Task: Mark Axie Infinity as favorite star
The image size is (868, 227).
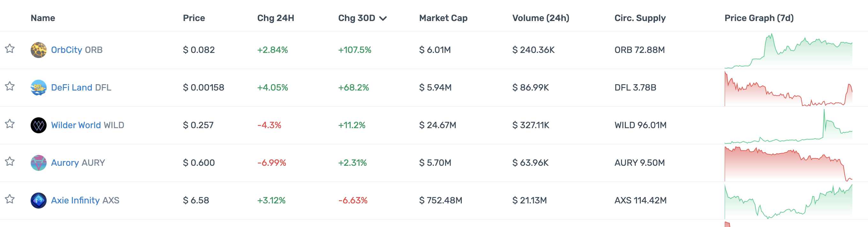Action: tap(10, 199)
